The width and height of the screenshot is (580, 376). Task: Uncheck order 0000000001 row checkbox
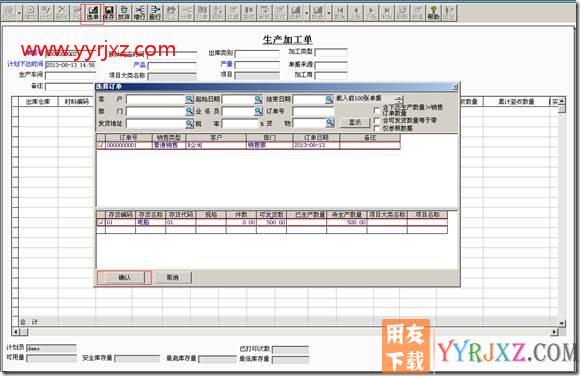[101, 145]
